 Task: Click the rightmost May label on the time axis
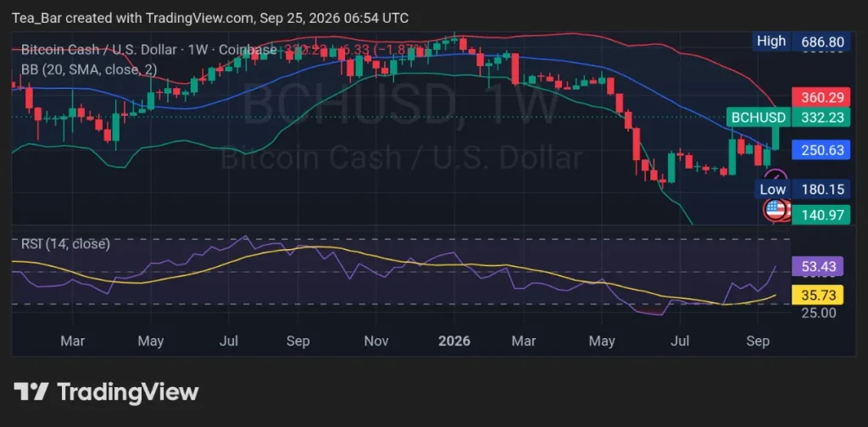pos(602,341)
